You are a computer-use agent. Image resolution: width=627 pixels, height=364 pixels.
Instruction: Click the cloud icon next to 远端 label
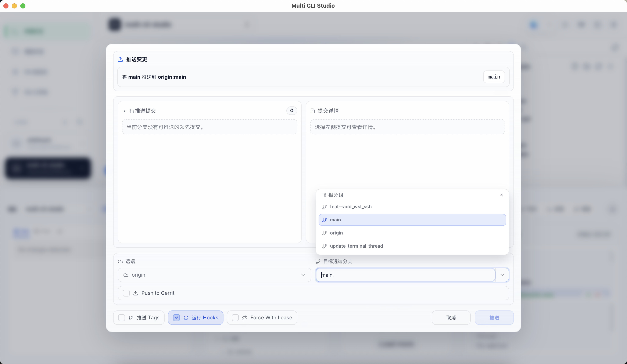[121, 262]
